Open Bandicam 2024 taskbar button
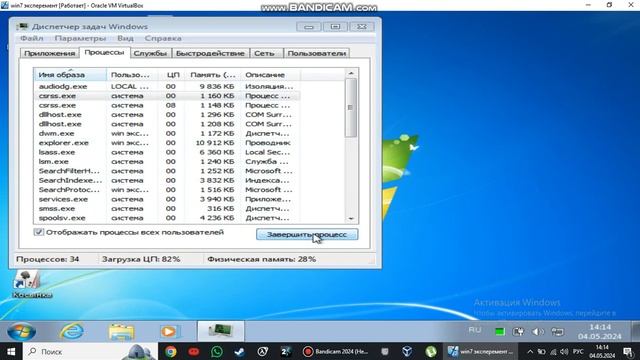 coord(336,351)
